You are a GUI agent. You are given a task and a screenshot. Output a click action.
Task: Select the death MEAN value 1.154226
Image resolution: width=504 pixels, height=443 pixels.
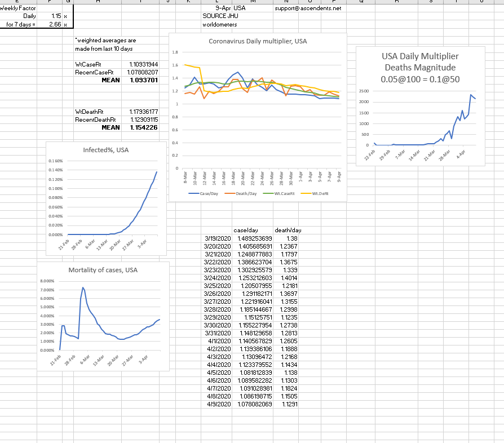pyautogui.click(x=143, y=127)
